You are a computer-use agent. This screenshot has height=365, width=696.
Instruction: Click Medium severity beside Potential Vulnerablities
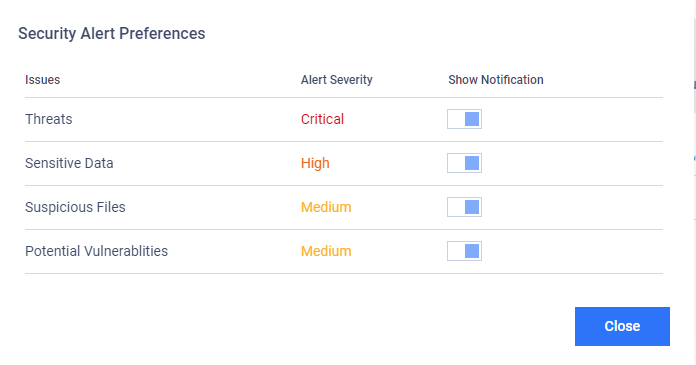326,251
